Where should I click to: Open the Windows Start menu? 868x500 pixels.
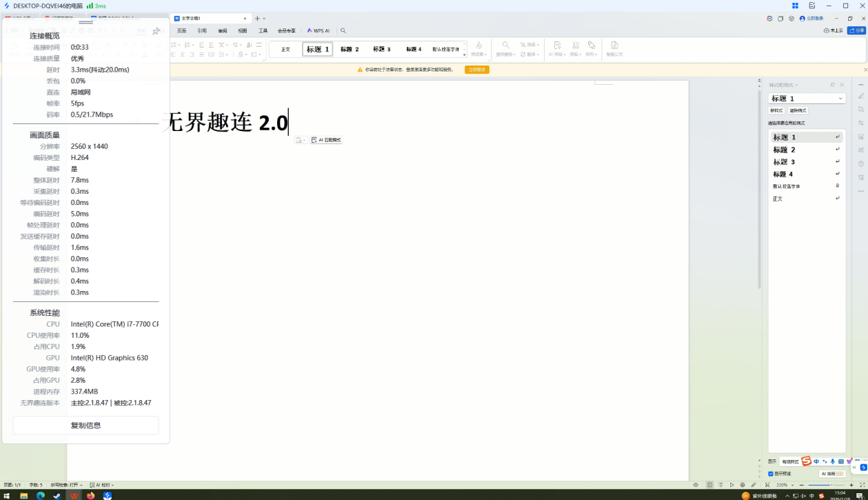tap(8, 495)
